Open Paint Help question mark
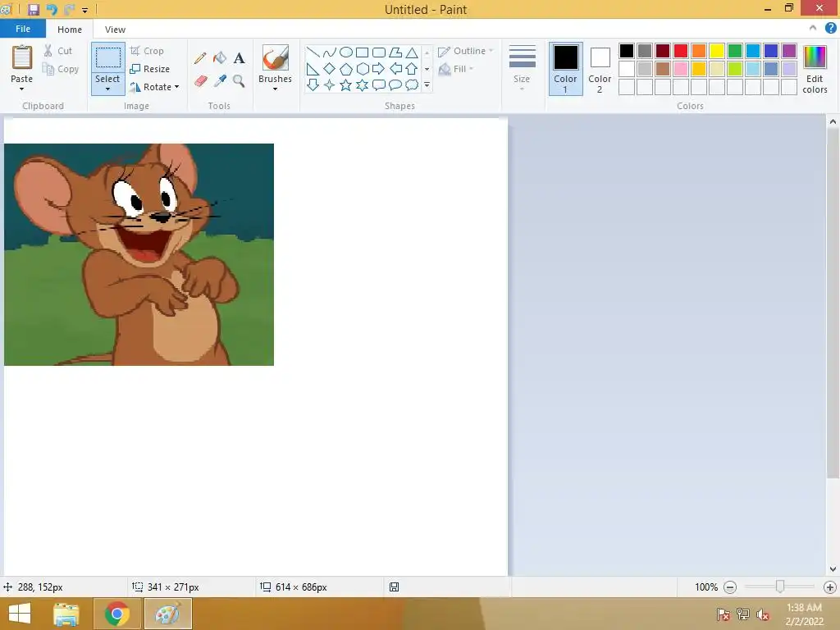The width and height of the screenshot is (840, 630). click(830, 29)
